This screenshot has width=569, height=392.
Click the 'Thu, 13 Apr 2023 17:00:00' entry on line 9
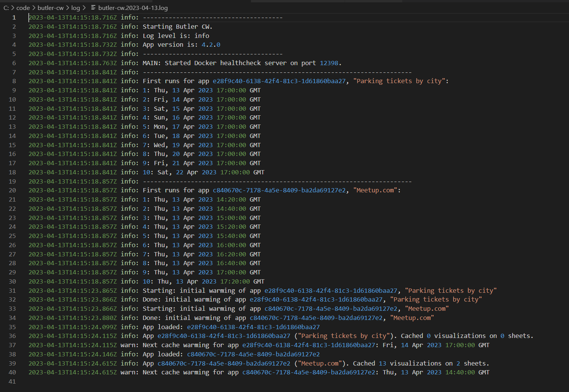(x=200, y=90)
